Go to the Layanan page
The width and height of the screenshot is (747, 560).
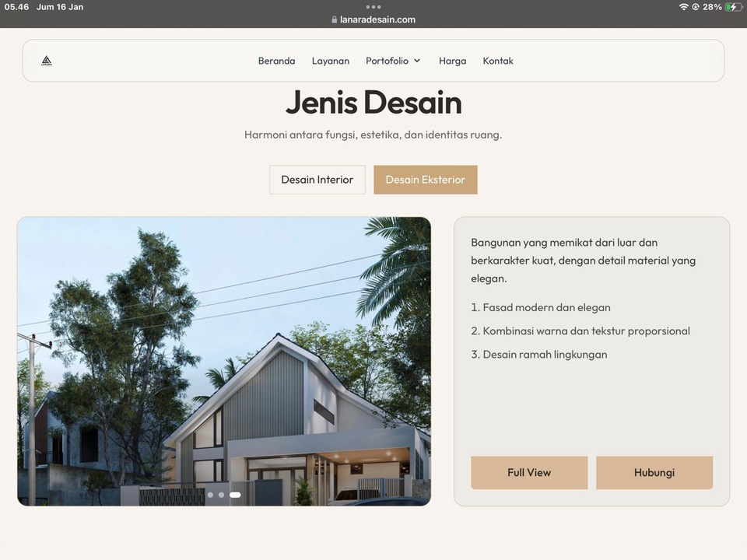pyautogui.click(x=331, y=61)
